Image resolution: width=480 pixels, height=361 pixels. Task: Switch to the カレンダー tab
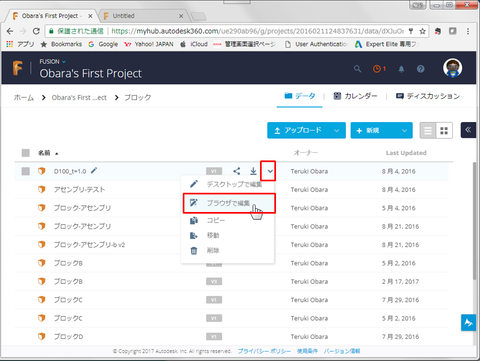point(355,96)
